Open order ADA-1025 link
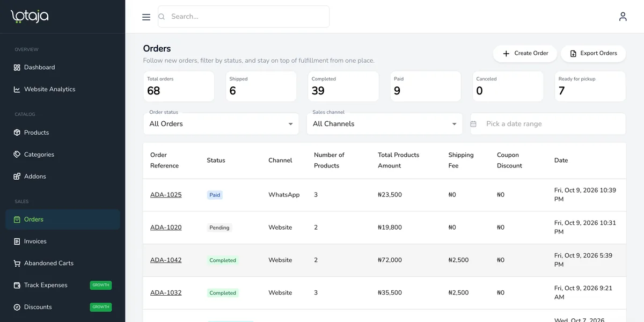 166,195
